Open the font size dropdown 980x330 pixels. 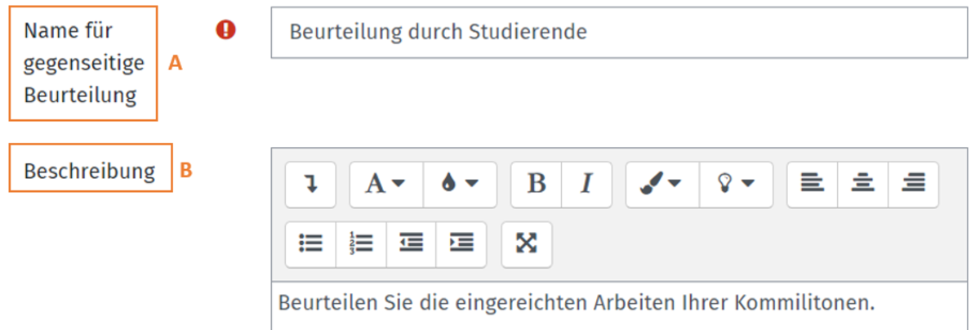(x=385, y=185)
